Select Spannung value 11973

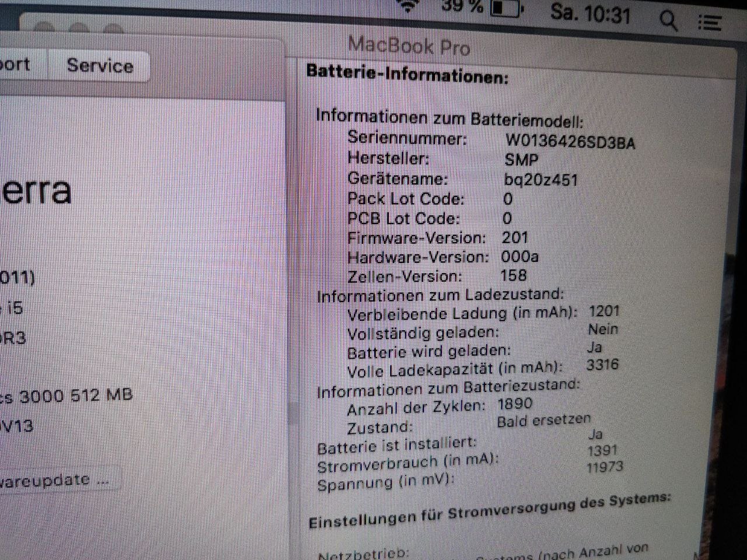605,467
